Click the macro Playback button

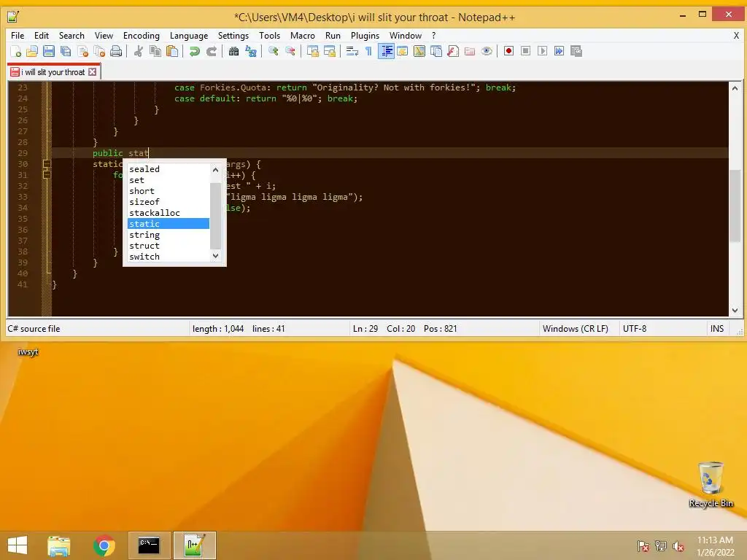[x=542, y=51]
